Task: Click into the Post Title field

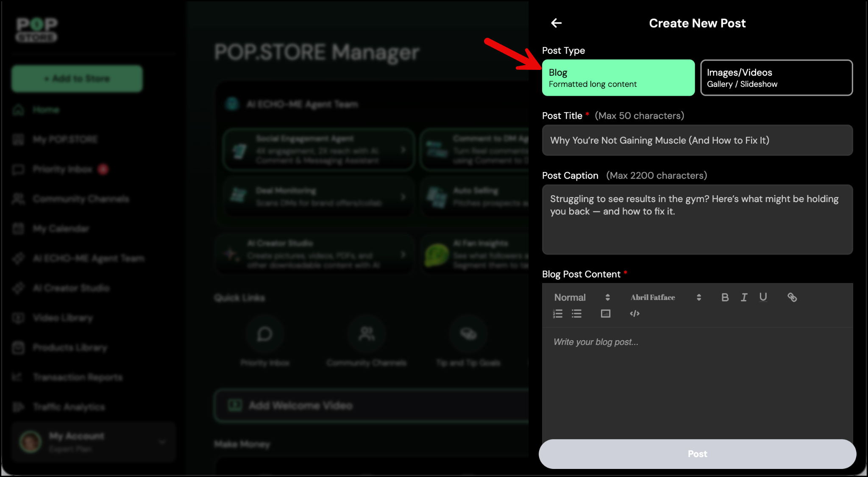Action: click(697, 140)
